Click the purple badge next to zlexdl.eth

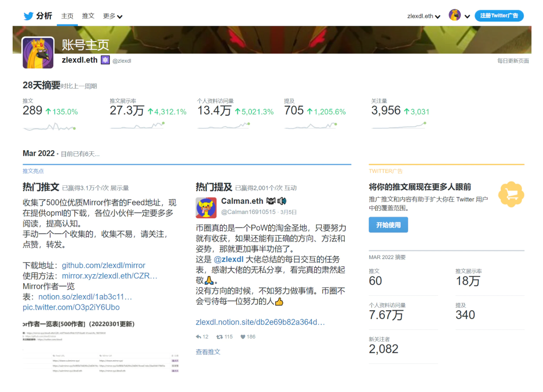(x=105, y=60)
